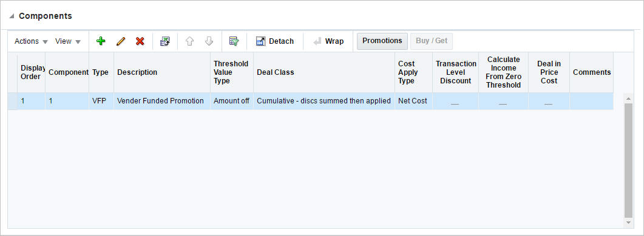Open Promotions for the component
644x236 pixels.
(382, 41)
